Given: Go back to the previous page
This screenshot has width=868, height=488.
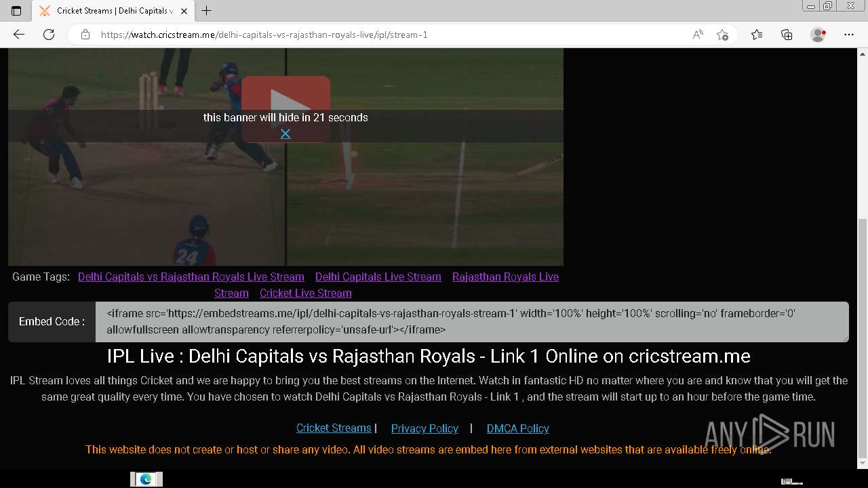Looking at the screenshot, I should (18, 35).
